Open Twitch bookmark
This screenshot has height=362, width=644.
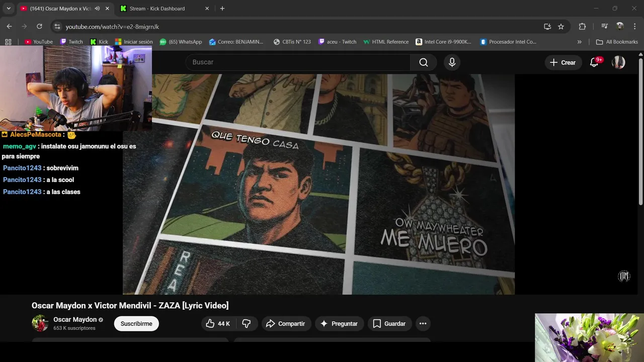71,42
